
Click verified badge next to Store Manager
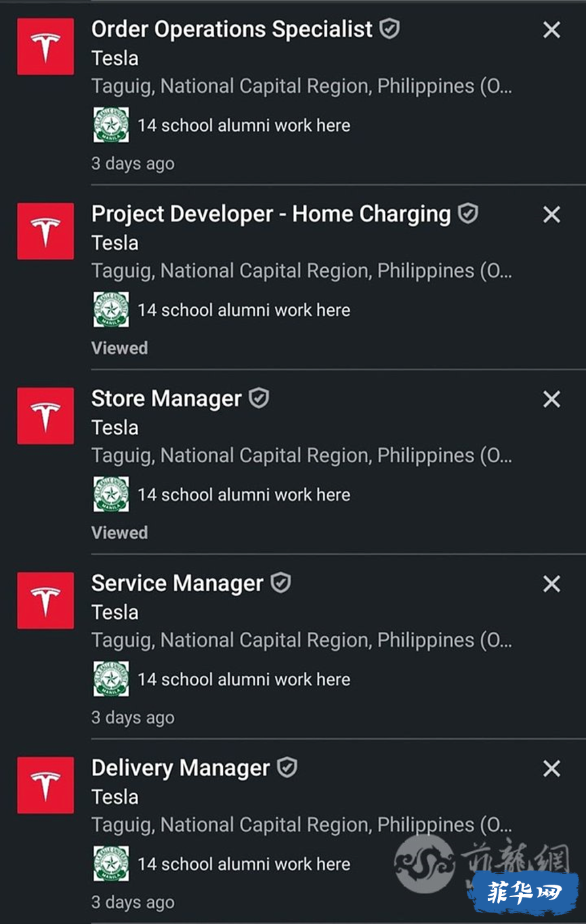click(259, 398)
